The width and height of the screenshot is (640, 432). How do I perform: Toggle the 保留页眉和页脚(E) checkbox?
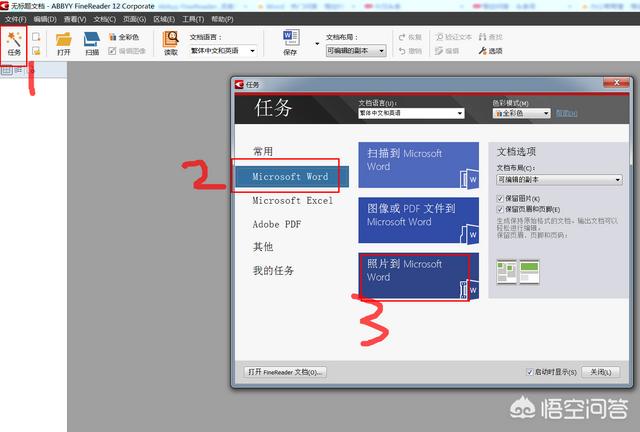[x=500, y=209]
